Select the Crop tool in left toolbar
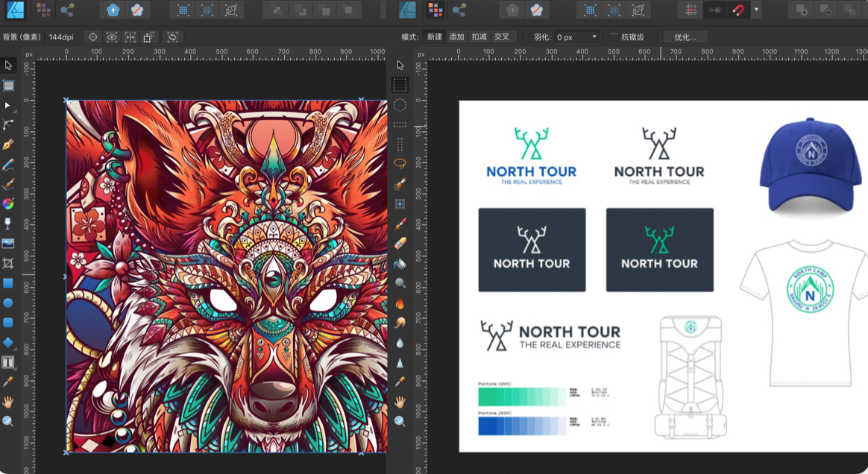This screenshot has height=474, width=868. 8,263
